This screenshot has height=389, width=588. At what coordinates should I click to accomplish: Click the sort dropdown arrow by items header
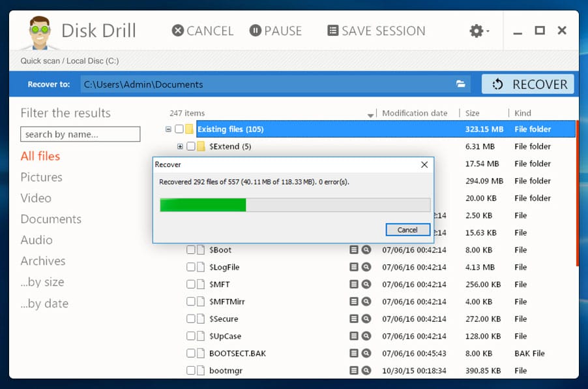point(370,115)
